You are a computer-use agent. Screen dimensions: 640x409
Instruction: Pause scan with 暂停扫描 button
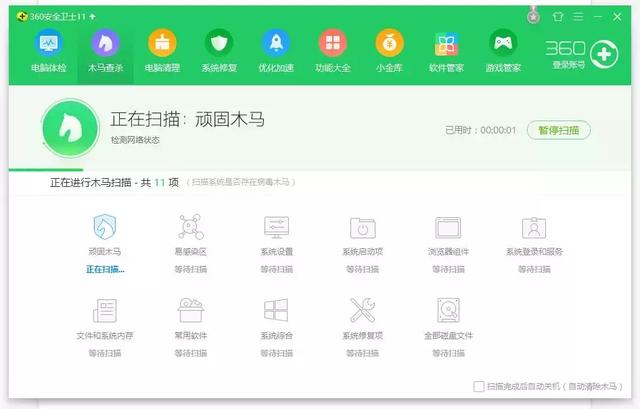click(x=559, y=130)
